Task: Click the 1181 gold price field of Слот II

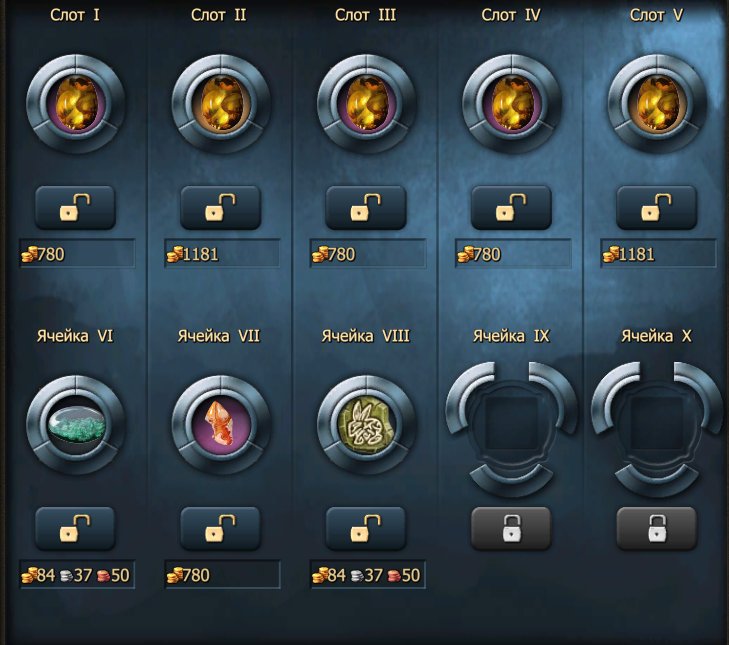Action: 222,253
